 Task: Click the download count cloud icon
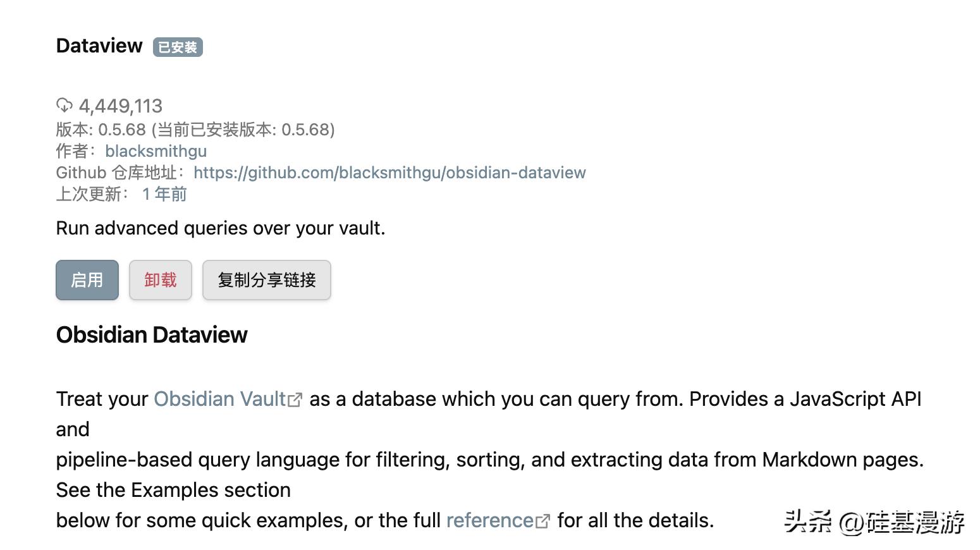pyautogui.click(x=64, y=105)
